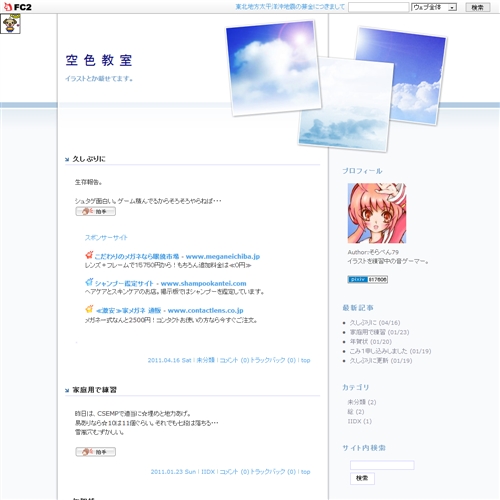Image resolution: width=500 pixels, height=500 pixels.
Task: Click the 拍手 clap button under first post
Action: [96, 211]
